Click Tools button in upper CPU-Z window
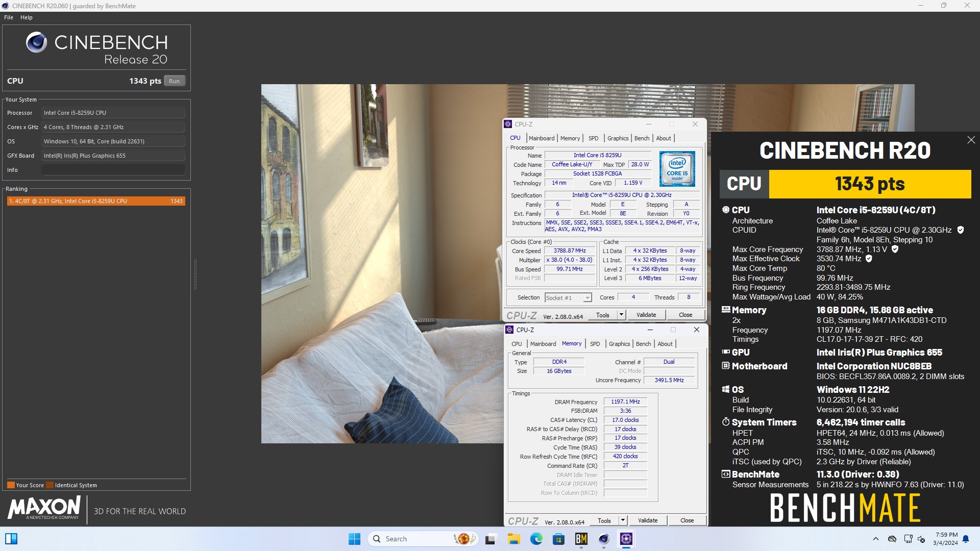 point(603,315)
